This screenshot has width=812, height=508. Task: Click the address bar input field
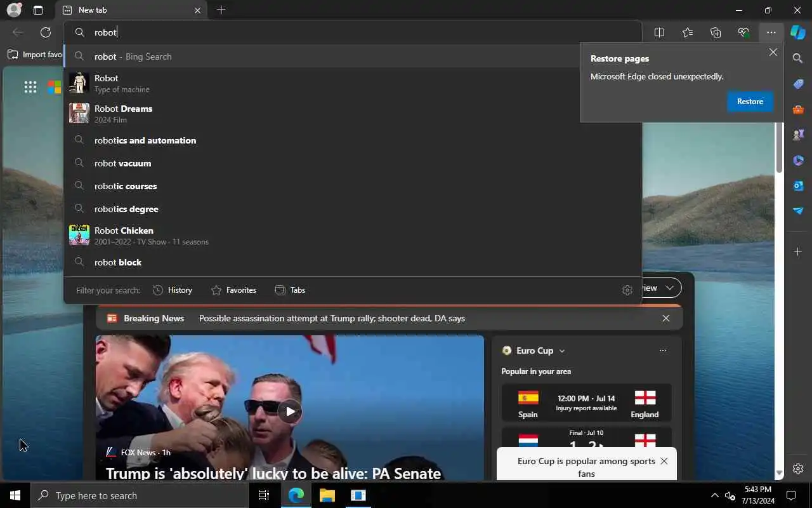tap(353, 32)
